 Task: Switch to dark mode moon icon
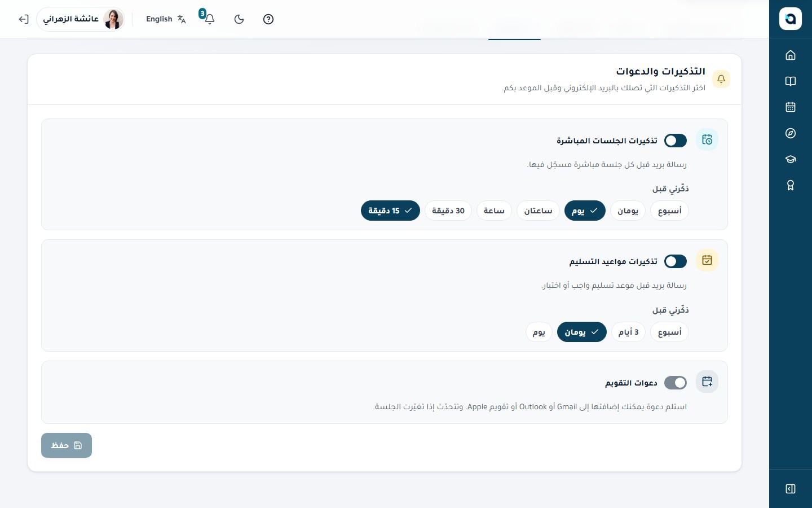pyautogui.click(x=239, y=19)
